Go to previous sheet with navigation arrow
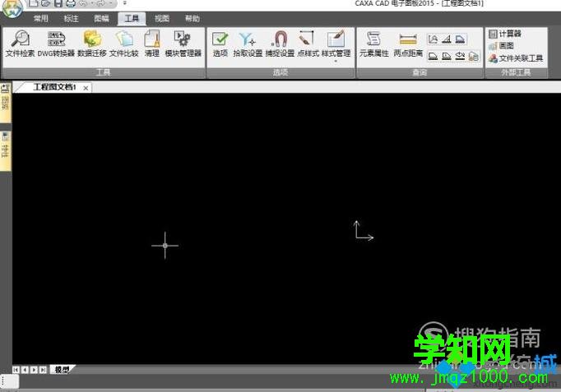561x392 pixels. click(x=25, y=370)
